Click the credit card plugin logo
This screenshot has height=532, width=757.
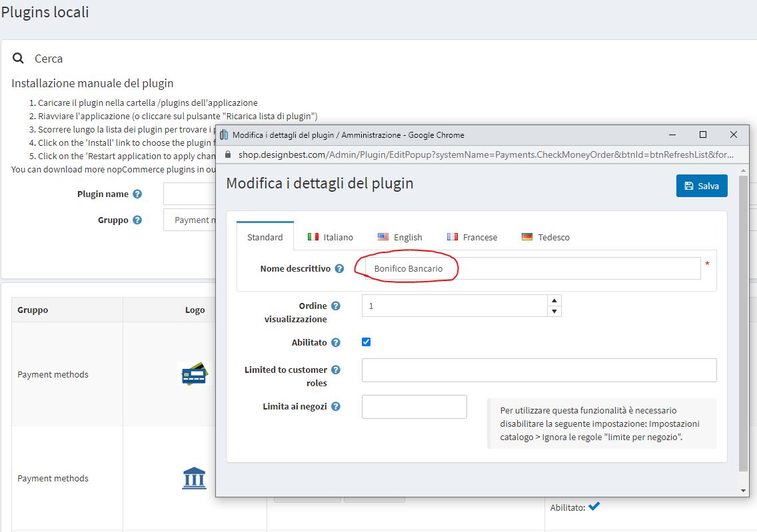pos(195,374)
